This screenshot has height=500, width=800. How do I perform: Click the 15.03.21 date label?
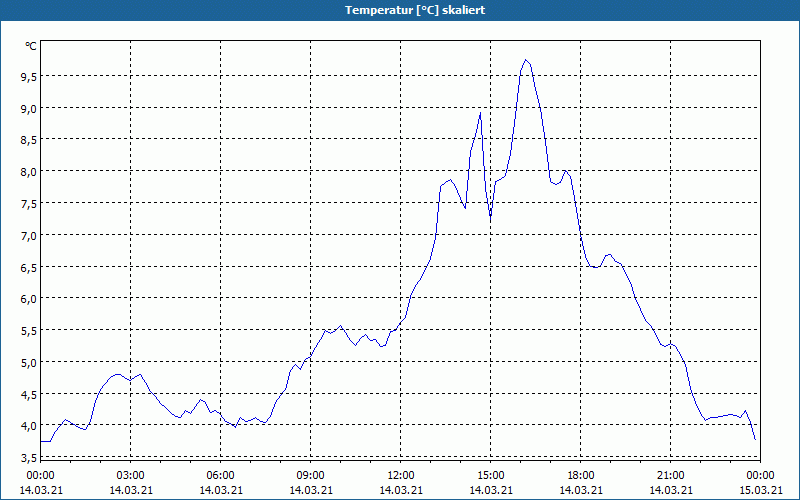pyautogui.click(x=761, y=490)
